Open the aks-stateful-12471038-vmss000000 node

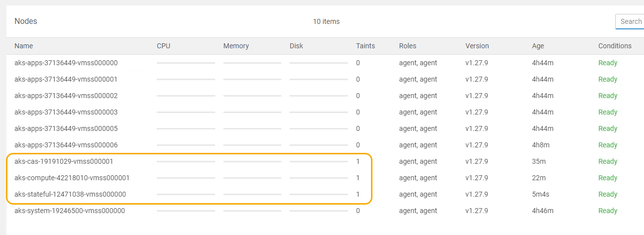pyautogui.click(x=70, y=194)
